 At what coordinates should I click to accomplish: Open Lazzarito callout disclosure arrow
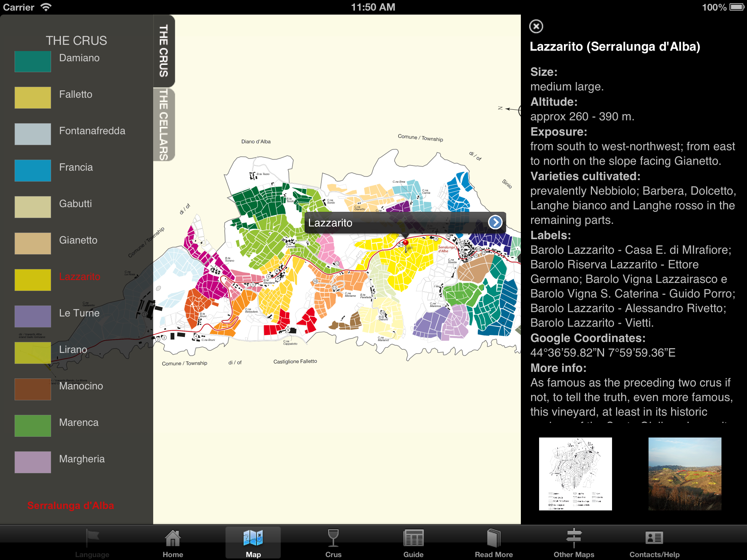495,222
